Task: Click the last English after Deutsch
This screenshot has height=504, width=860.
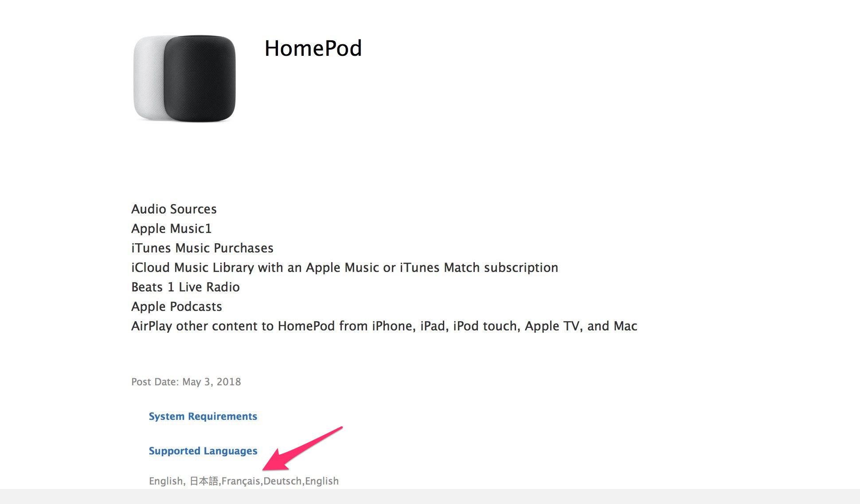Action: [322, 481]
